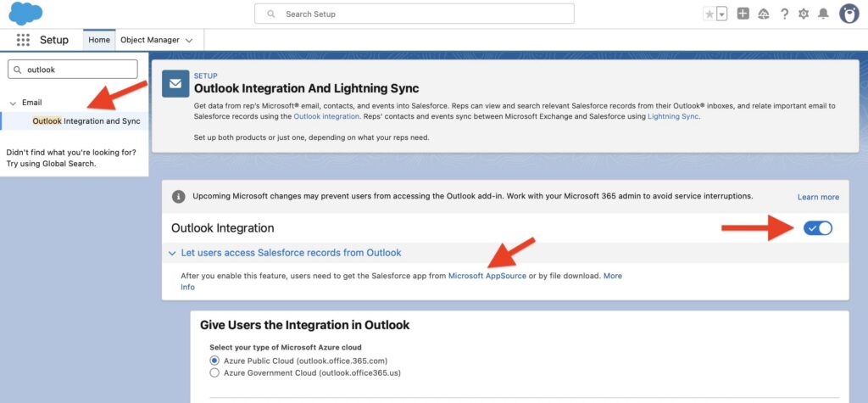868x403 pixels.
Task: Open the notifications bell
Action: click(x=824, y=14)
